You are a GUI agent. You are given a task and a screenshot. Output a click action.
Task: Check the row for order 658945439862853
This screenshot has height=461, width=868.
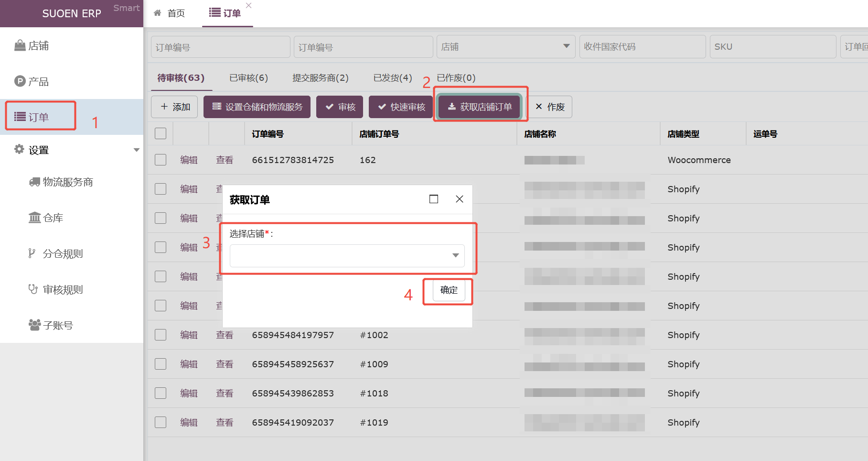(x=161, y=393)
